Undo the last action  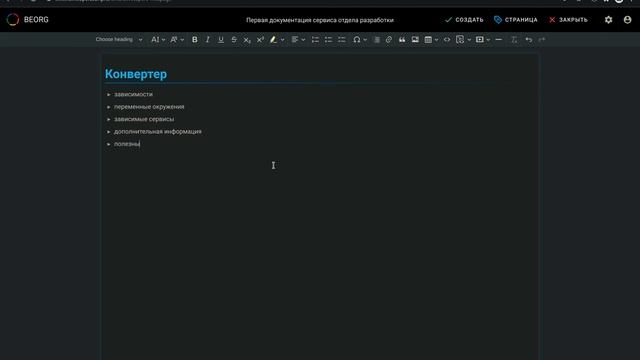(x=529, y=40)
